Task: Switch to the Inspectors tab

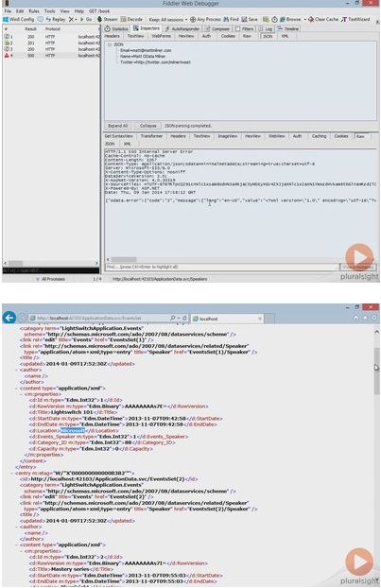Action: tap(147, 28)
